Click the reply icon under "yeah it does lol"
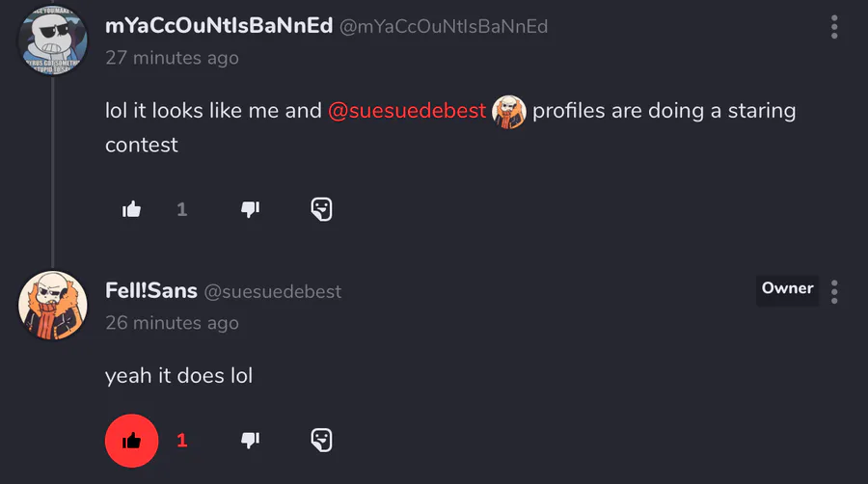The height and width of the screenshot is (484, 868). (322, 441)
